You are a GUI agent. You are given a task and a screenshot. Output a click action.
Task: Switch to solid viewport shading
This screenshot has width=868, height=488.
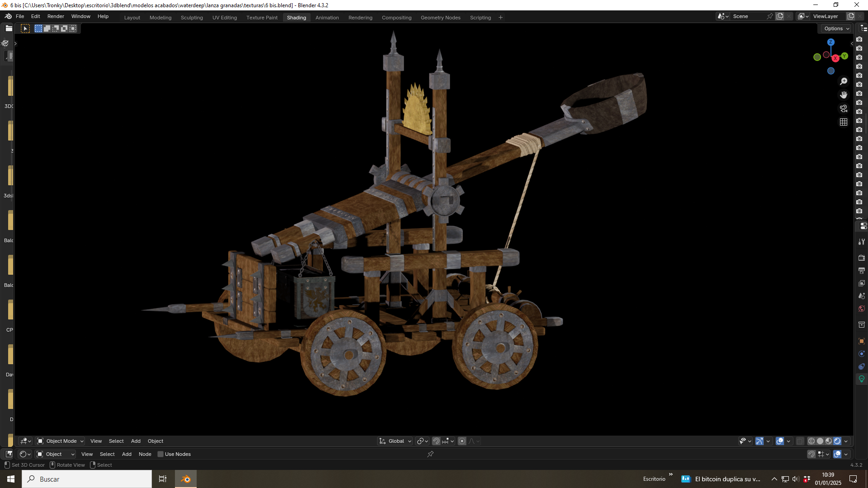[x=820, y=441]
